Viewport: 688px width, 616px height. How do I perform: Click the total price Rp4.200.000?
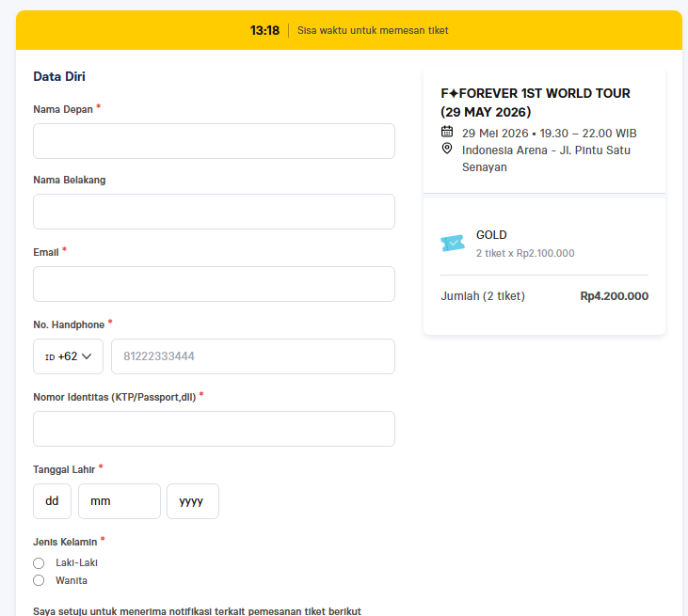coord(615,296)
